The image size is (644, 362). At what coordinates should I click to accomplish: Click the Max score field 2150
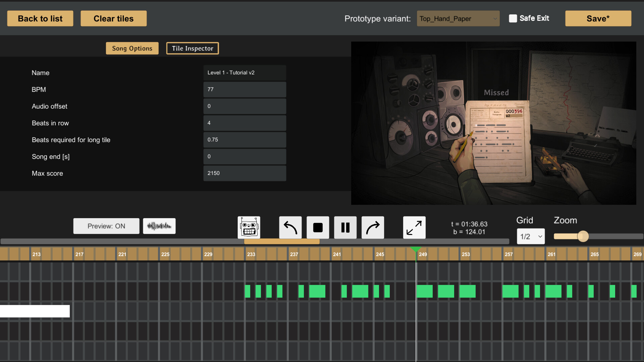[x=245, y=173]
